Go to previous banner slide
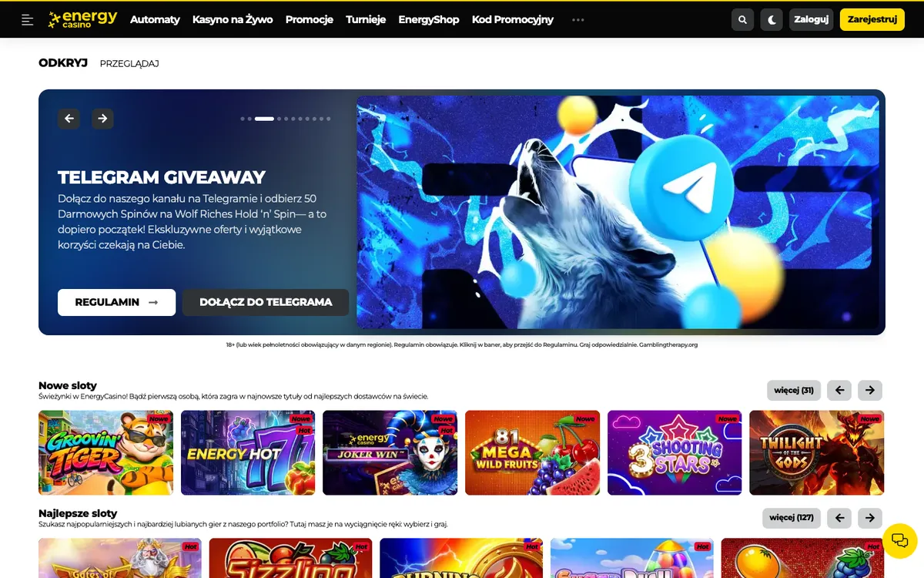The image size is (924, 578). (x=69, y=119)
